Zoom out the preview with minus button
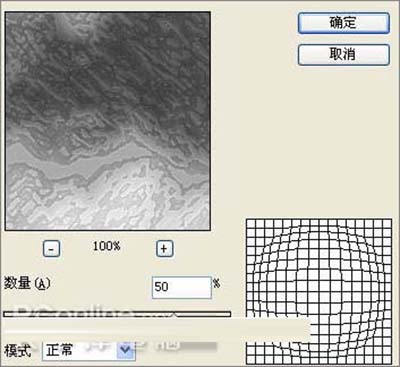 (52, 249)
